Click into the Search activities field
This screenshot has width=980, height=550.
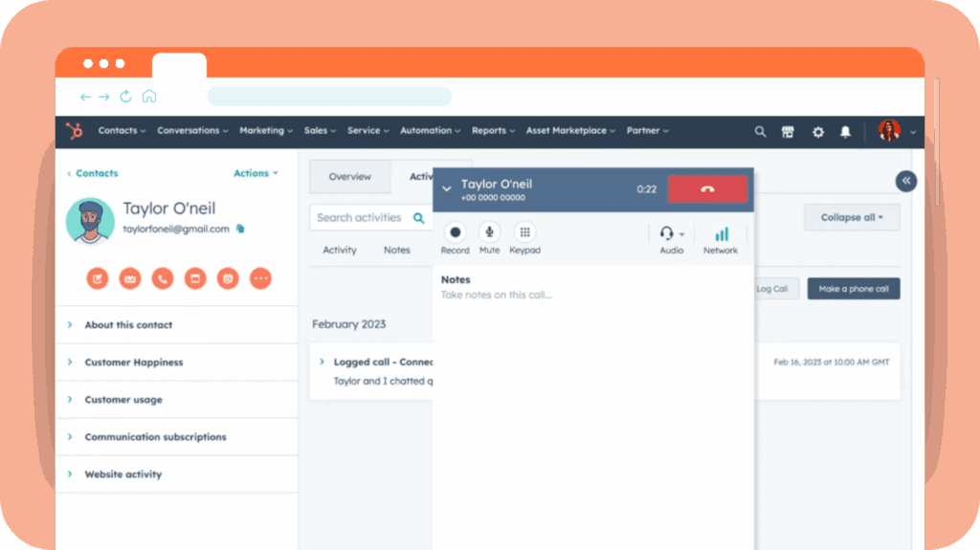tap(360, 218)
